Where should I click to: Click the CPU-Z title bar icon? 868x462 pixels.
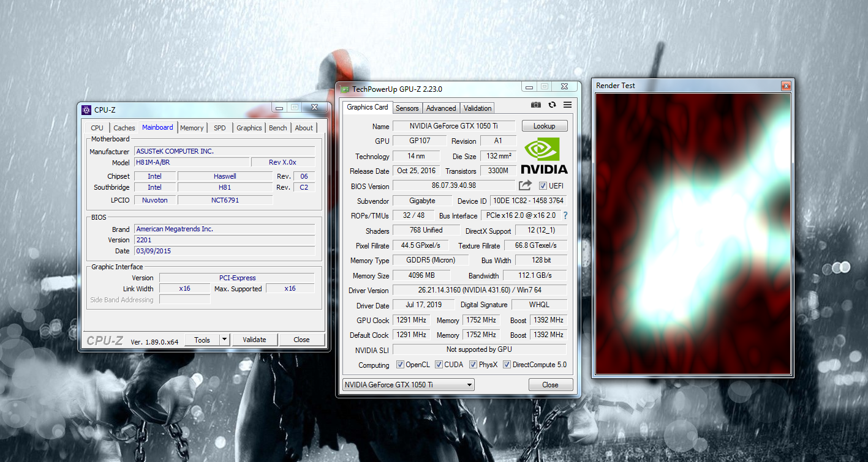point(87,110)
